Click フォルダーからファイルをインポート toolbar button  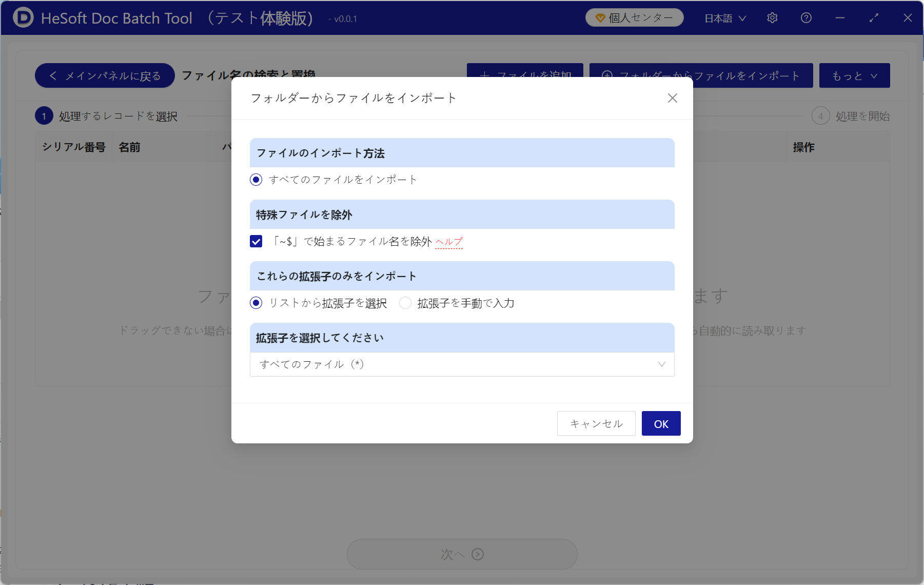pyautogui.click(x=701, y=75)
